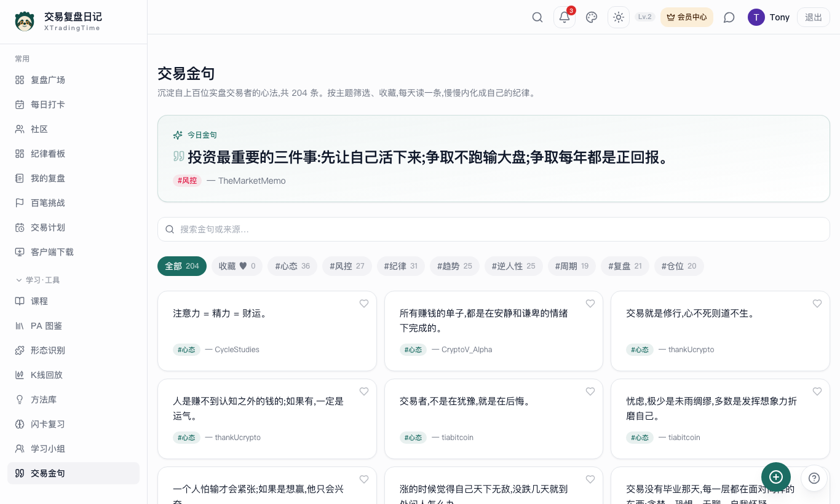Click the 方法库 lightbulb icon
Image resolution: width=840 pixels, height=504 pixels.
[x=20, y=400]
